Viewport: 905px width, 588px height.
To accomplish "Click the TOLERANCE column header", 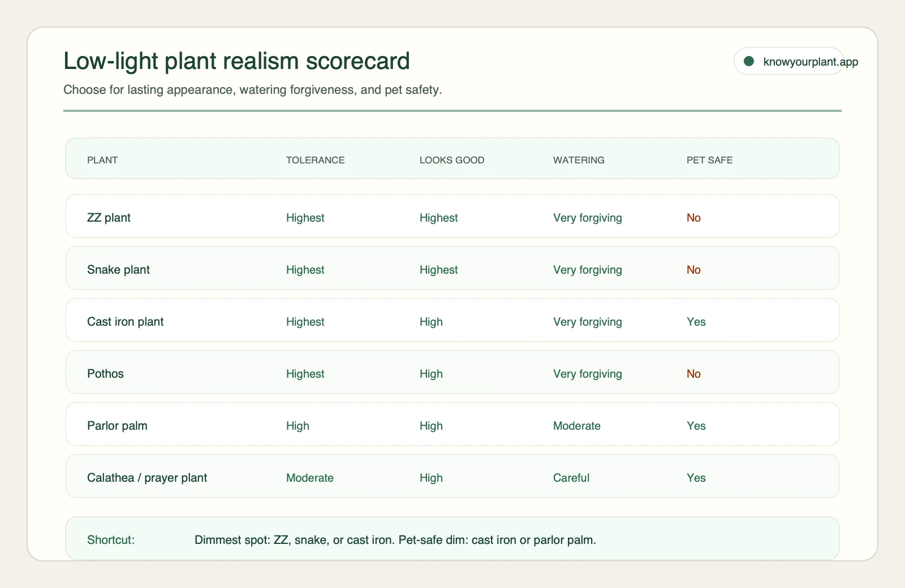I will point(315,160).
